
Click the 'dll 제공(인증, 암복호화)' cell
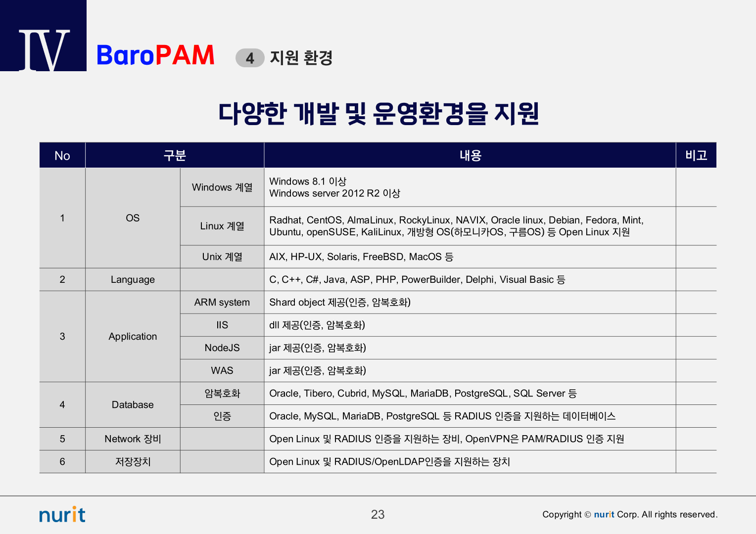[x=470, y=325]
